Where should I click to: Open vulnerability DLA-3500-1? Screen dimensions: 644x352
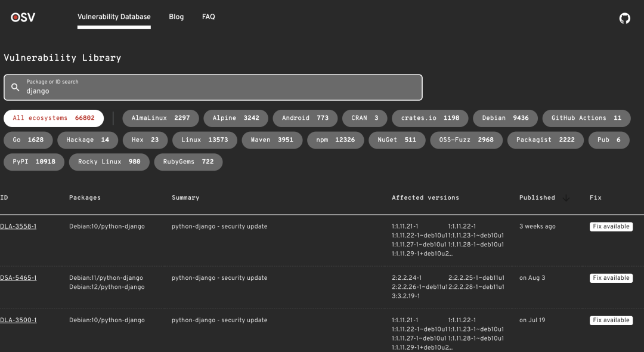coord(18,320)
